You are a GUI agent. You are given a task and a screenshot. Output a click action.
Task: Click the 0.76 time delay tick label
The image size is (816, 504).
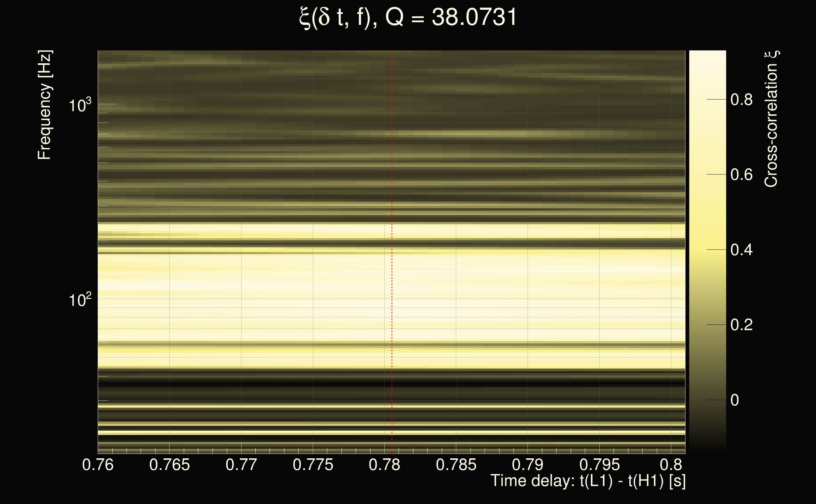tap(98, 465)
